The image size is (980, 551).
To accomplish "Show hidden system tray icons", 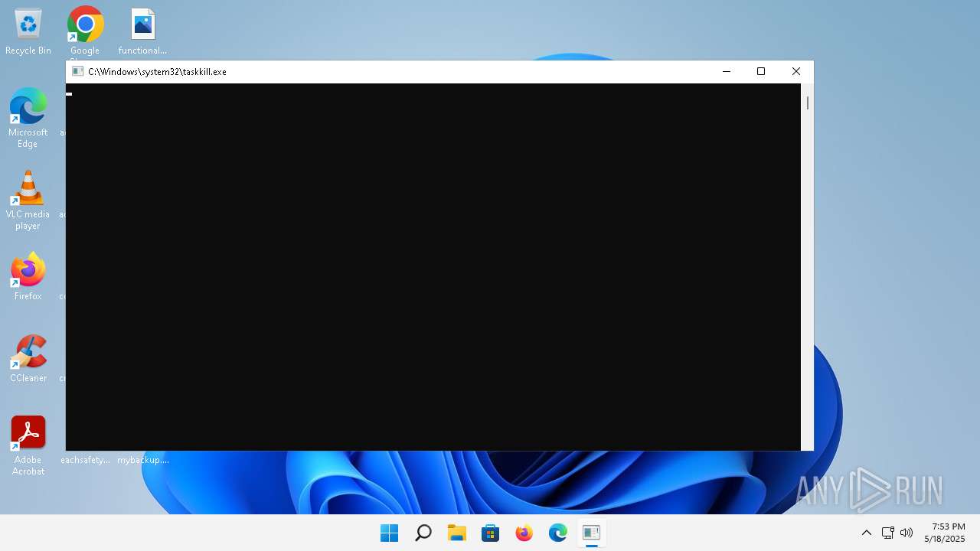I will coord(867,533).
